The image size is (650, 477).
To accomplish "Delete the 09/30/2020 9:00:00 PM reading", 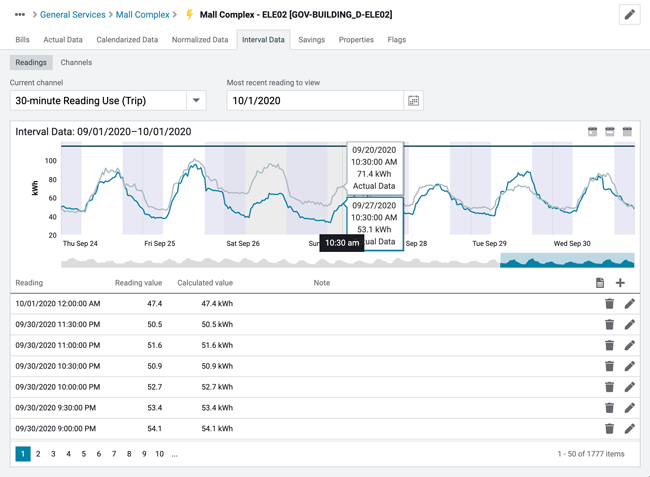I will [x=609, y=429].
